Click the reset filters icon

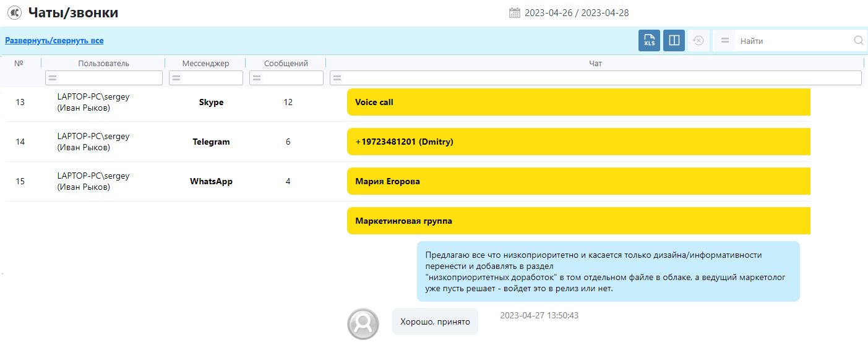click(698, 41)
